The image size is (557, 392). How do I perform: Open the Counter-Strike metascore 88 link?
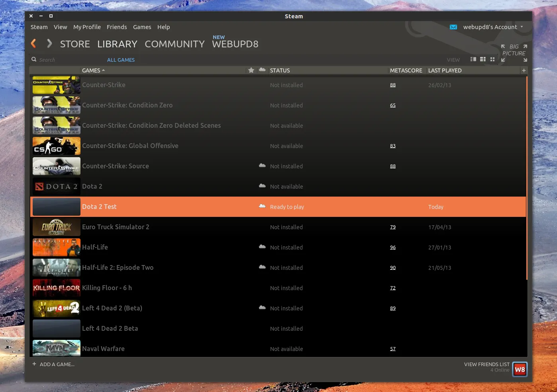click(393, 85)
